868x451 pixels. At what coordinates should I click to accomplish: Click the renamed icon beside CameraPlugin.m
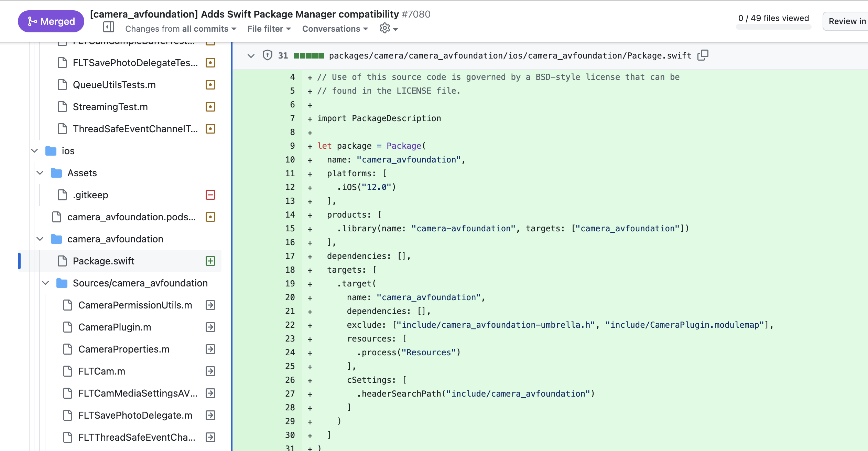[x=210, y=327]
